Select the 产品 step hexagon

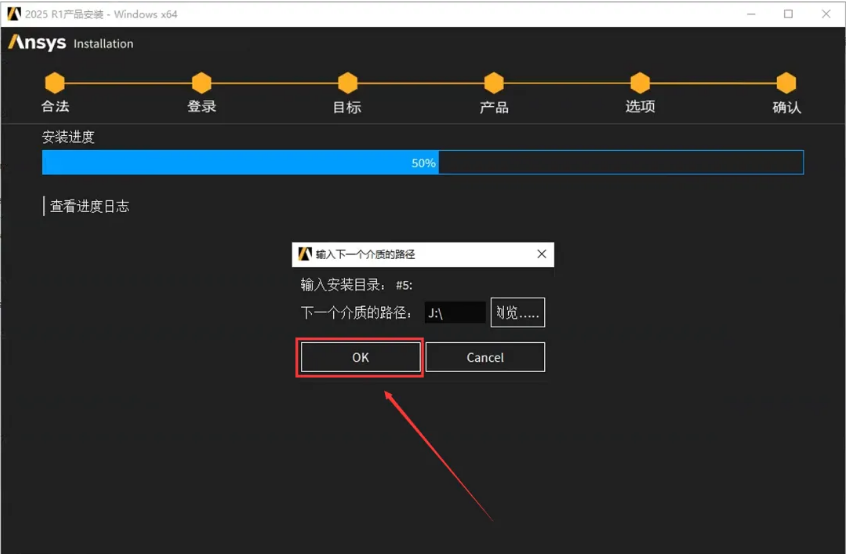[x=494, y=83]
